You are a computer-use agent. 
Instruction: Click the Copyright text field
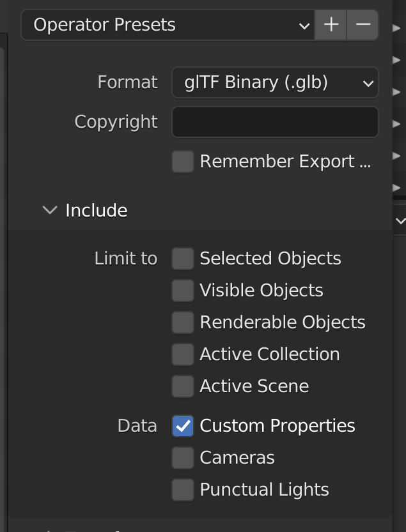coord(275,122)
